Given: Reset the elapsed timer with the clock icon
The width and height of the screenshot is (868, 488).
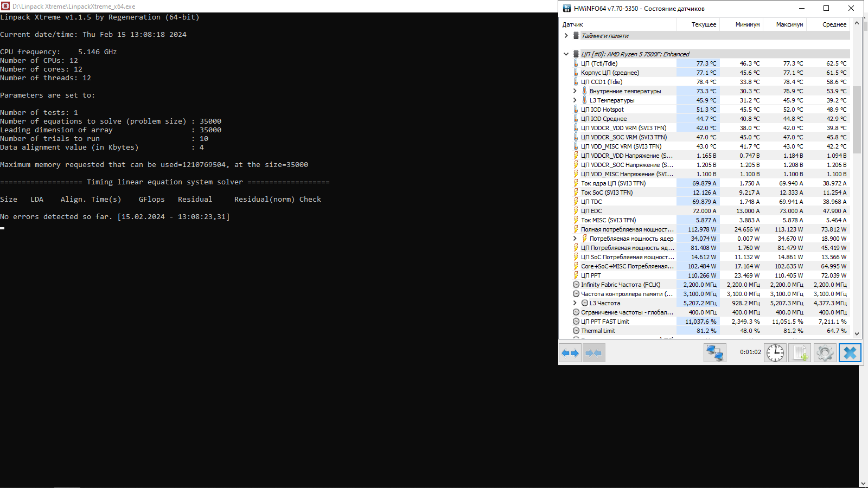Looking at the screenshot, I should tap(775, 353).
